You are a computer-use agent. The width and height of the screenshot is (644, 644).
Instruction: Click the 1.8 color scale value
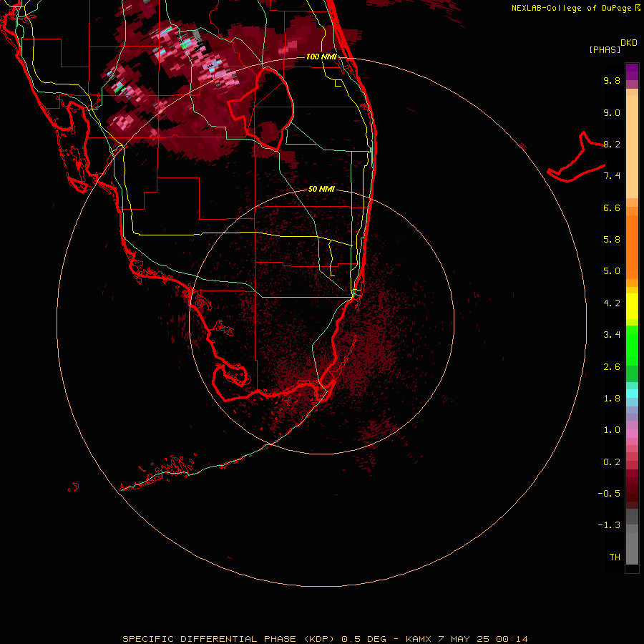click(x=612, y=399)
